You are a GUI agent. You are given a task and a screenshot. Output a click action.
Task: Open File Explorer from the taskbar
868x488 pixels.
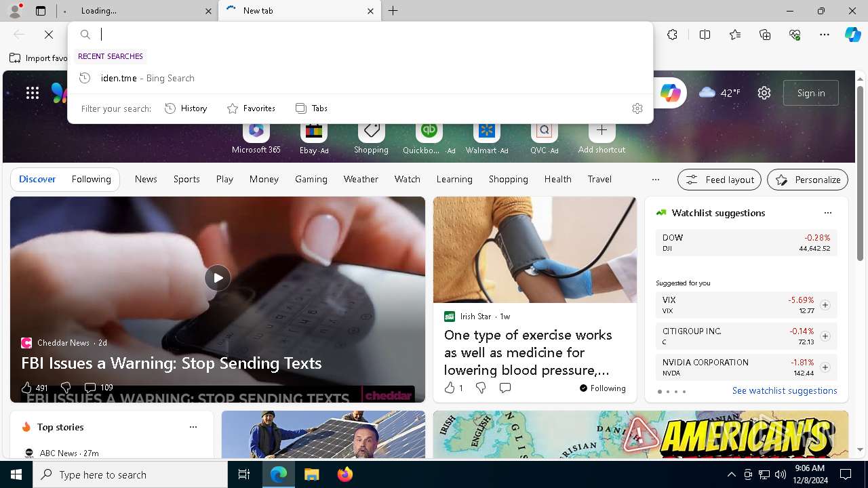tap(311, 474)
